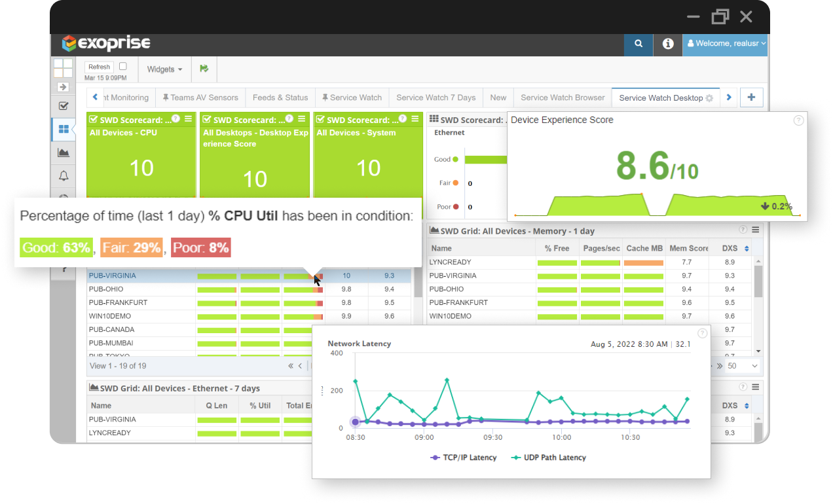
Task: Open the info icon in header
Action: pos(668,44)
